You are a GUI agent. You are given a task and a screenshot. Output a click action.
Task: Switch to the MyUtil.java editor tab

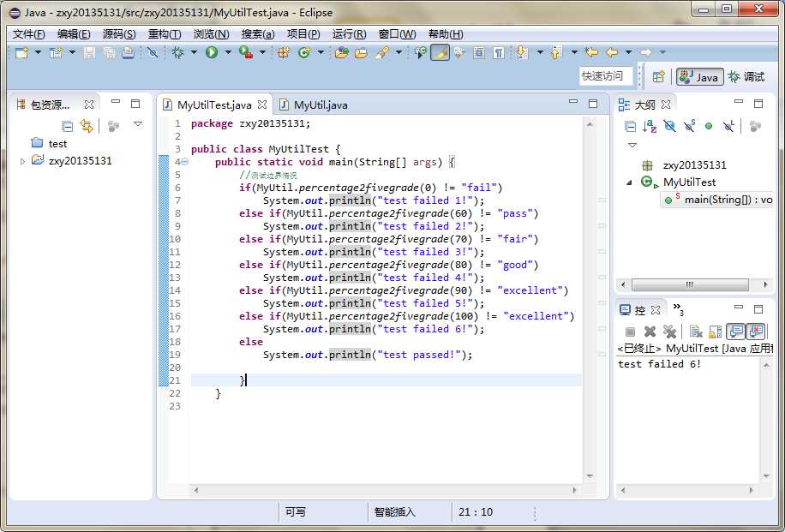[320, 105]
